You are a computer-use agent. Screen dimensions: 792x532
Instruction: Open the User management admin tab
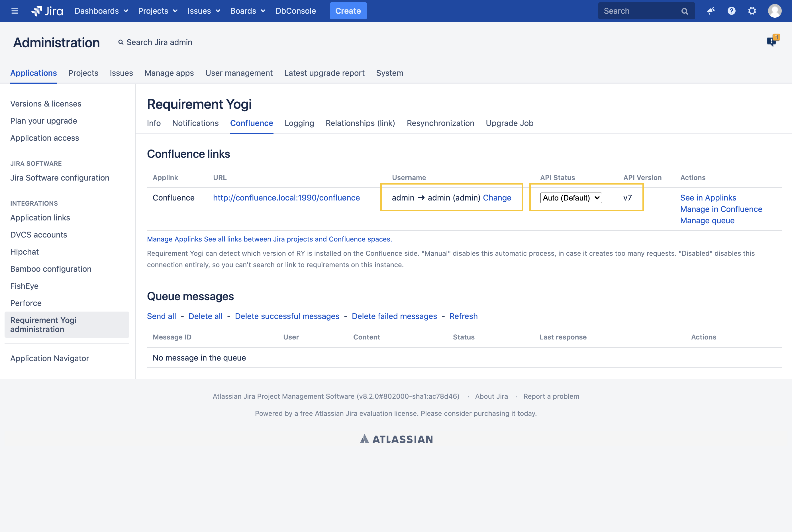(238, 73)
